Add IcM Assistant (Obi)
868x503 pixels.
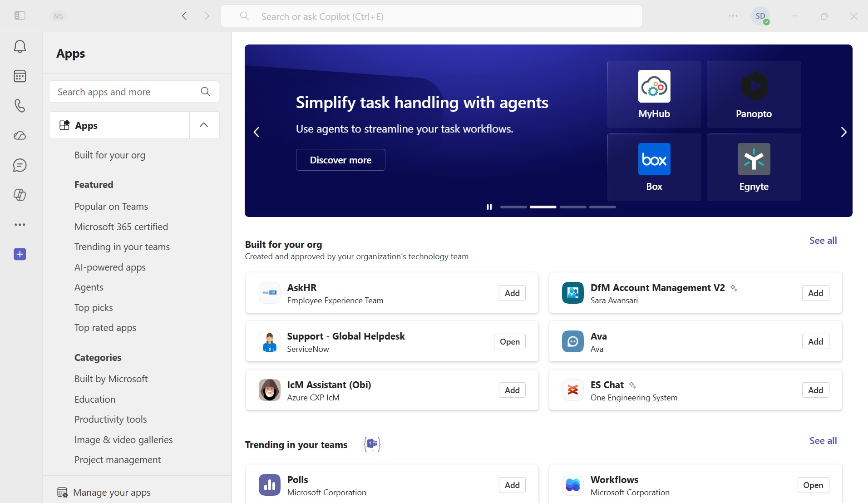512,390
